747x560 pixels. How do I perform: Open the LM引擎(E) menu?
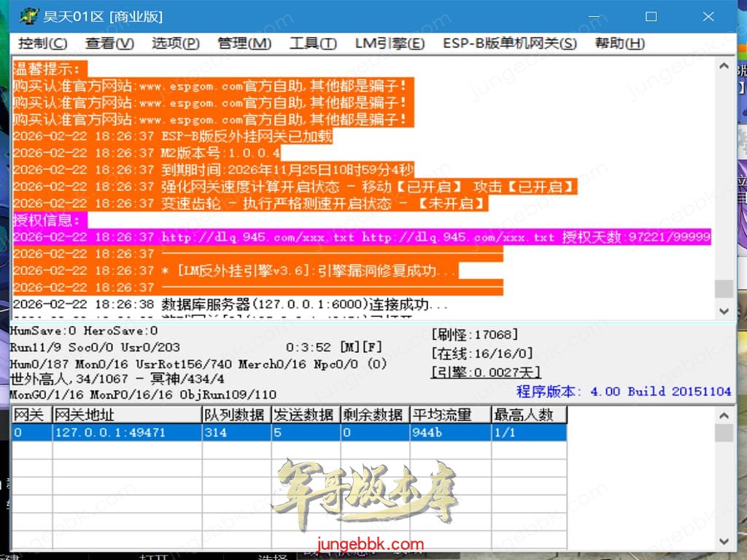(x=390, y=44)
